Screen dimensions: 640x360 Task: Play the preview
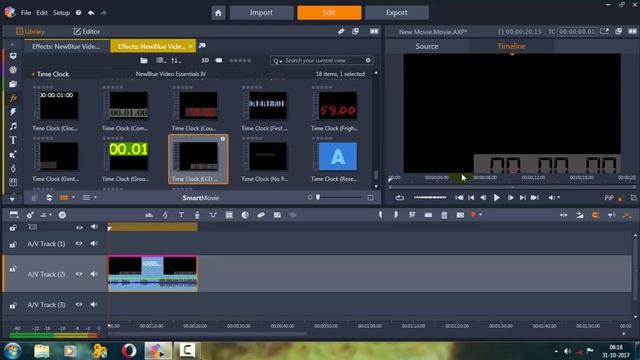click(x=497, y=198)
